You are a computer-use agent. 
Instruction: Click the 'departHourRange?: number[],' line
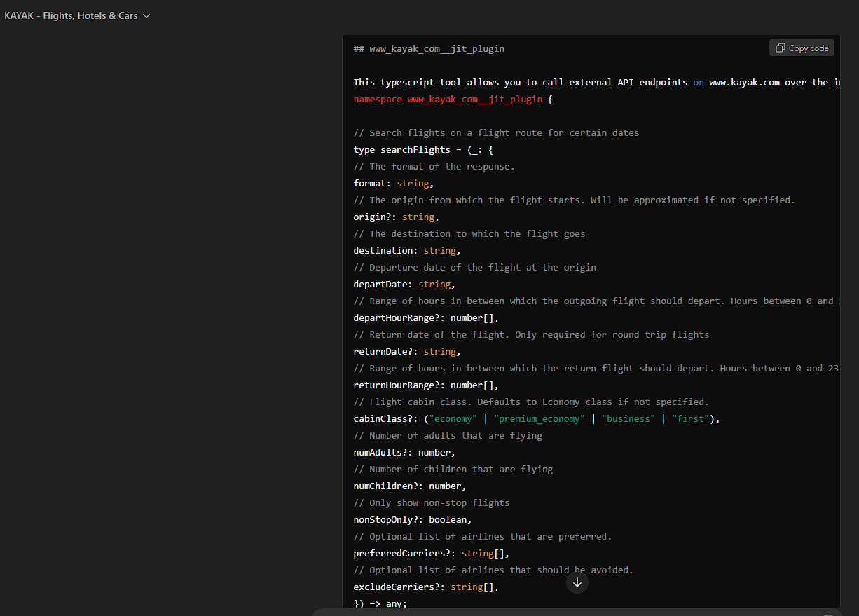point(426,318)
